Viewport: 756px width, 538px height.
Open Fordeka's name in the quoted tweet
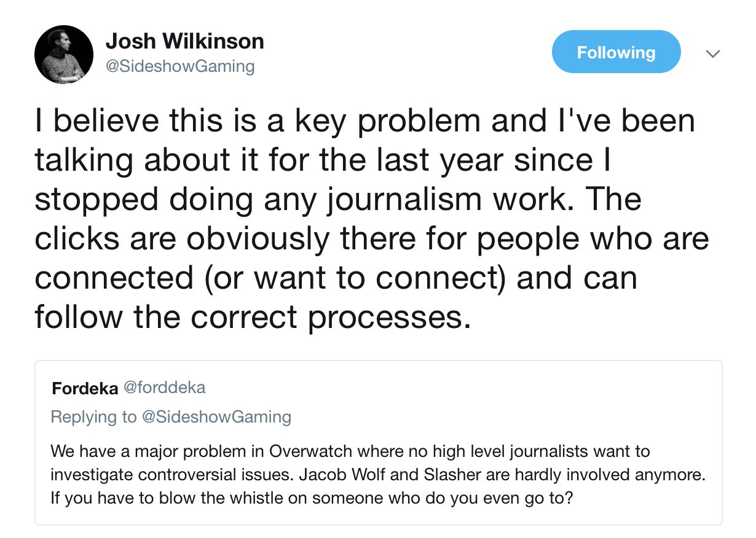click(85, 389)
